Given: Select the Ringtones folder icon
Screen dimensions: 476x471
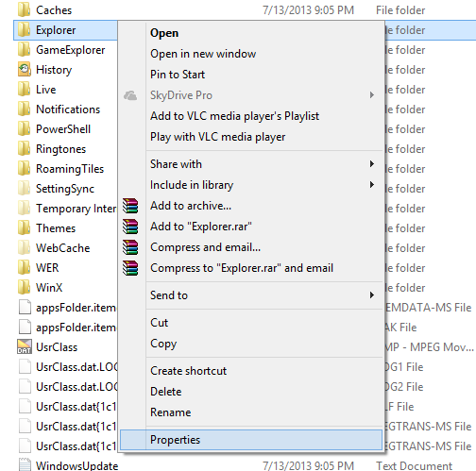Looking at the screenshot, I should (x=25, y=149).
